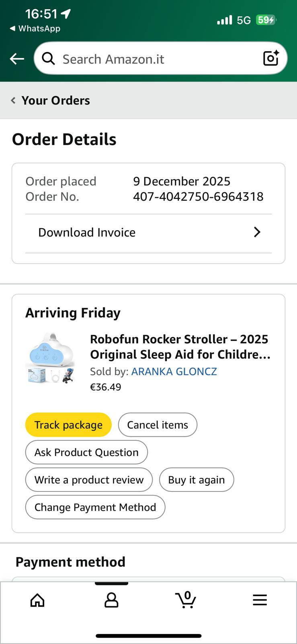
Task: Tap the back arrow beside search bar
Action: (x=17, y=59)
